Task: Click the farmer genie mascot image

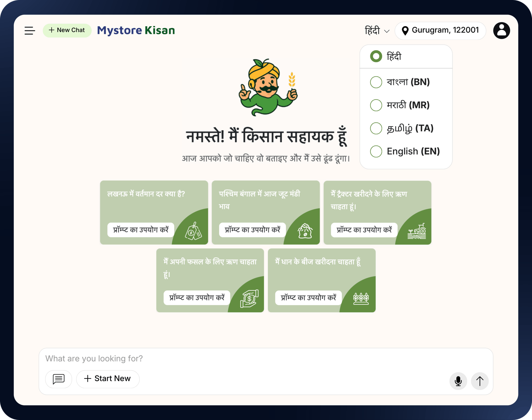Action: (268, 88)
